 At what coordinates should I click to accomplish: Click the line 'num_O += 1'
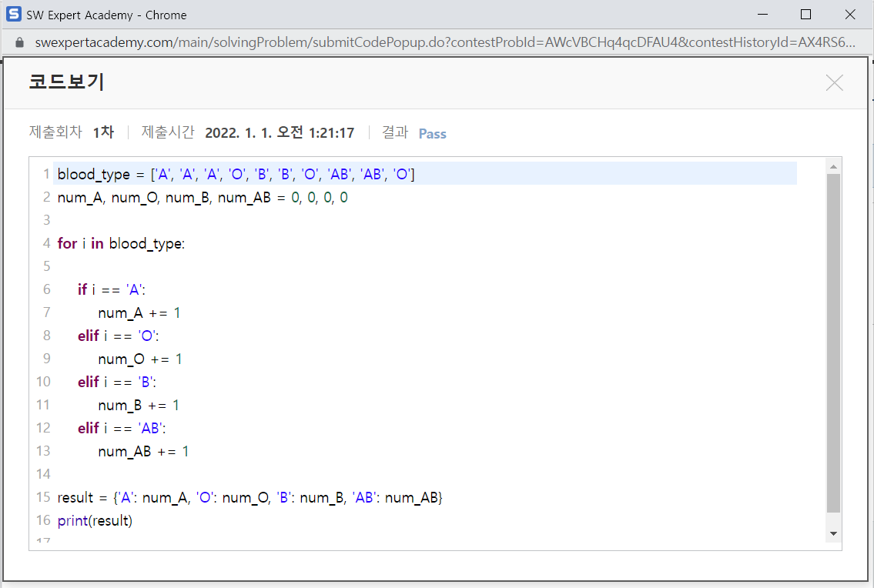(140, 359)
